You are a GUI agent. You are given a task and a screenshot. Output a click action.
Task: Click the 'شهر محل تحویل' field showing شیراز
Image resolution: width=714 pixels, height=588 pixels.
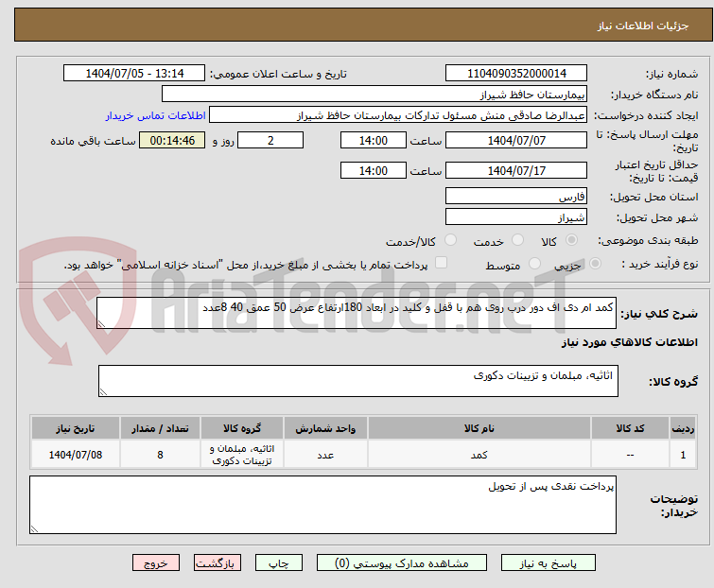[516, 217]
